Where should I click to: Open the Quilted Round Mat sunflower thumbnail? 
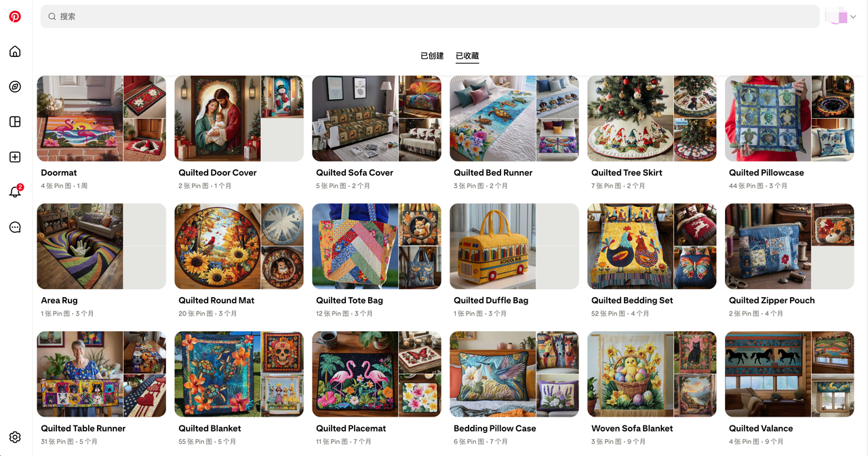(x=218, y=246)
